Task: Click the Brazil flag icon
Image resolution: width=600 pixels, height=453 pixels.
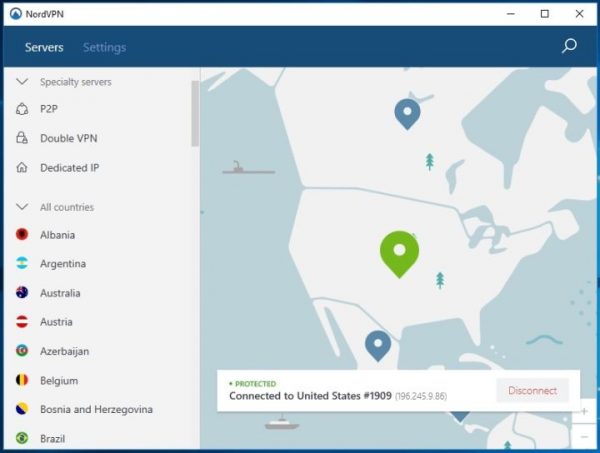Action: click(x=22, y=438)
